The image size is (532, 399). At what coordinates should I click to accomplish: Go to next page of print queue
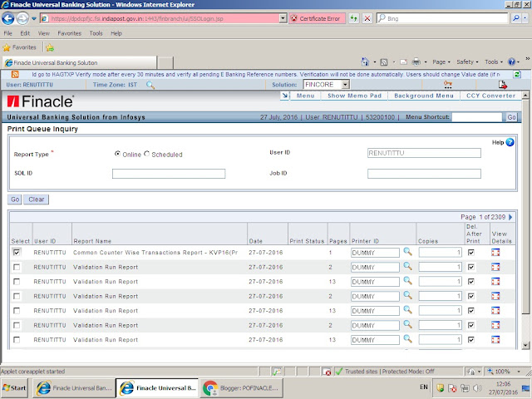pyautogui.click(x=510, y=217)
